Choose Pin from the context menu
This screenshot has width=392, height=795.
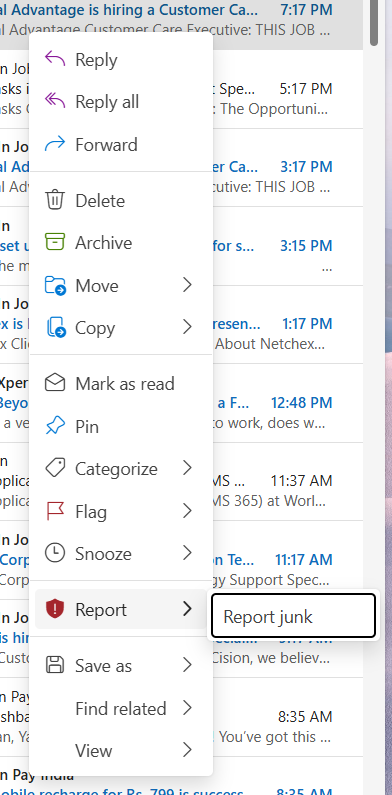tap(121, 426)
